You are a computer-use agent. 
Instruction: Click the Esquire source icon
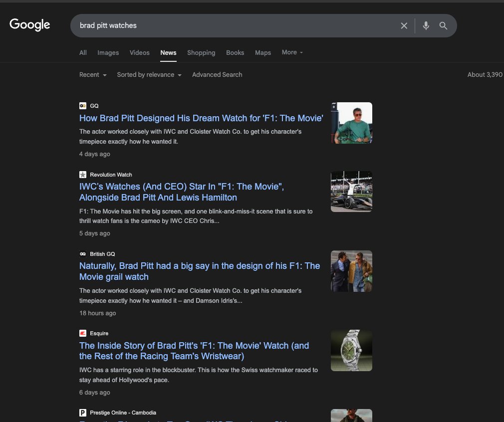click(83, 333)
